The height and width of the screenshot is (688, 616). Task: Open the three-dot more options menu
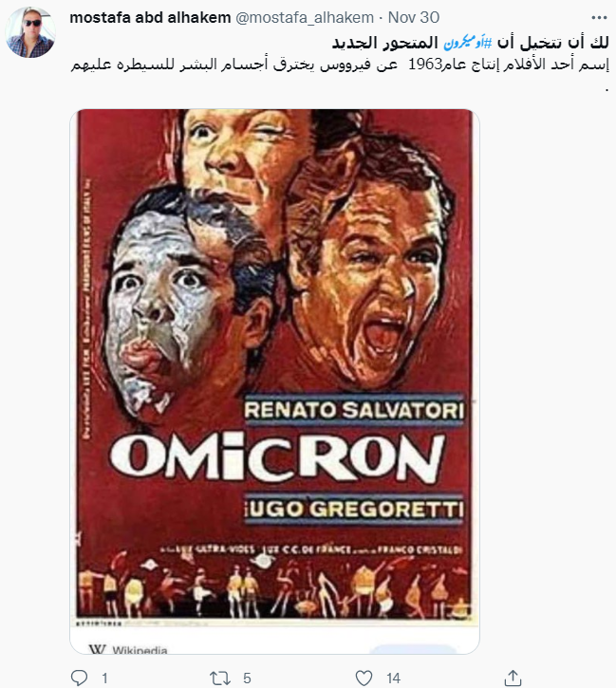(599, 17)
